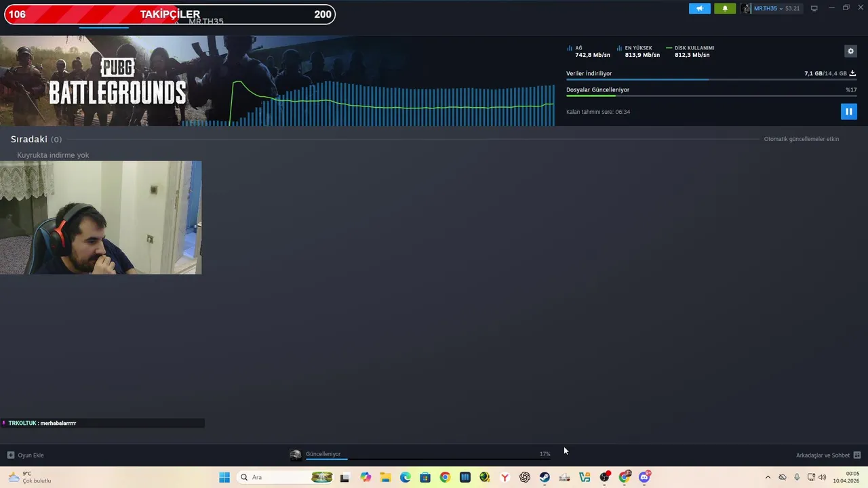Open Discord from the taskbar
The width and height of the screenshot is (868, 488).
coord(644,477)
